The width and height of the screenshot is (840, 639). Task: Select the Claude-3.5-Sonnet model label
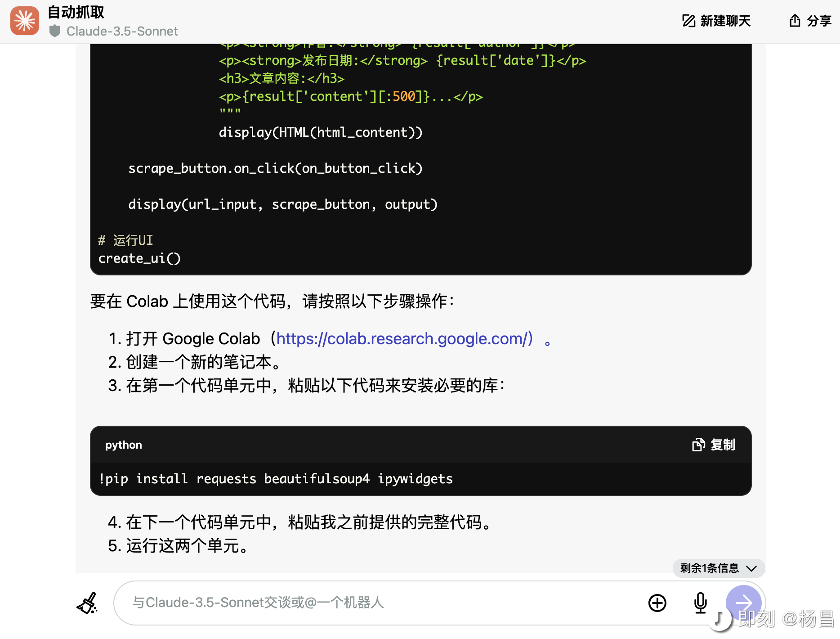pyautogui.click(x=122, y=31)
